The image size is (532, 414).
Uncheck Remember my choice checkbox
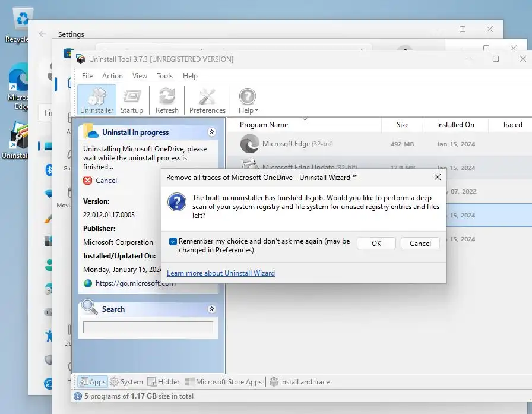pos(173,241)
